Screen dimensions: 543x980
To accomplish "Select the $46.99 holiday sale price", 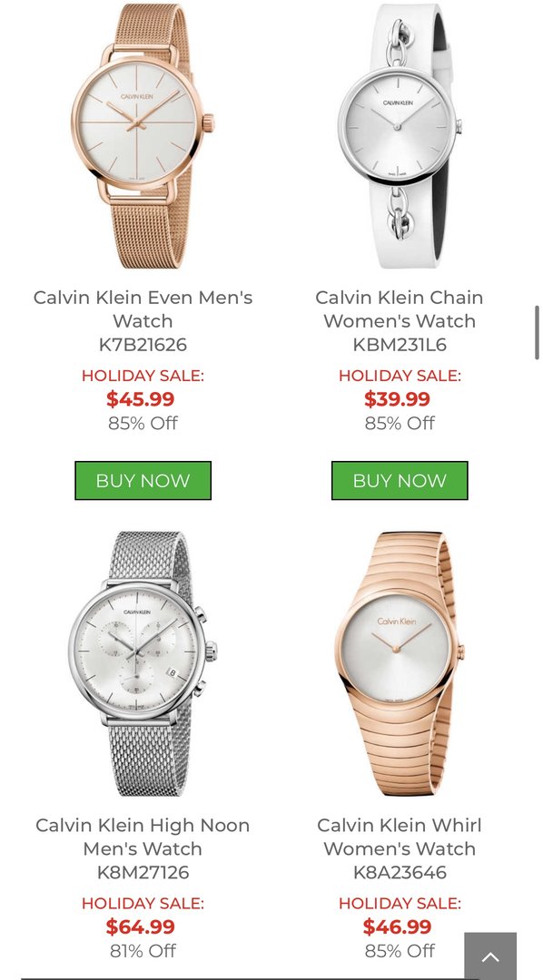I will pyautogui.click(x=398, y=926).
